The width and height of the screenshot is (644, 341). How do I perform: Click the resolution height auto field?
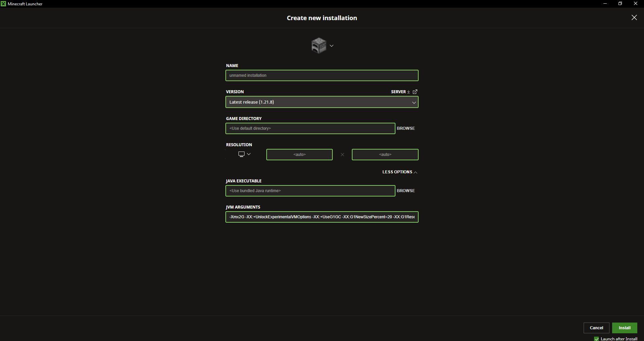point(385,155)
